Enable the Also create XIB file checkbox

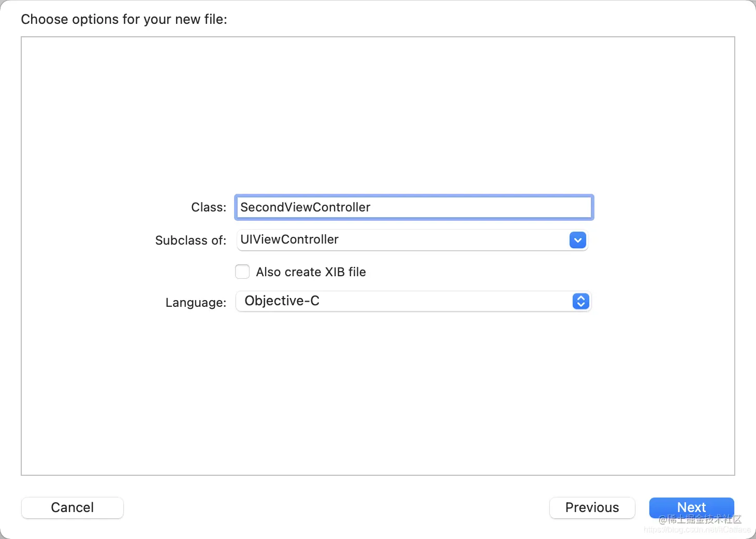242,272
